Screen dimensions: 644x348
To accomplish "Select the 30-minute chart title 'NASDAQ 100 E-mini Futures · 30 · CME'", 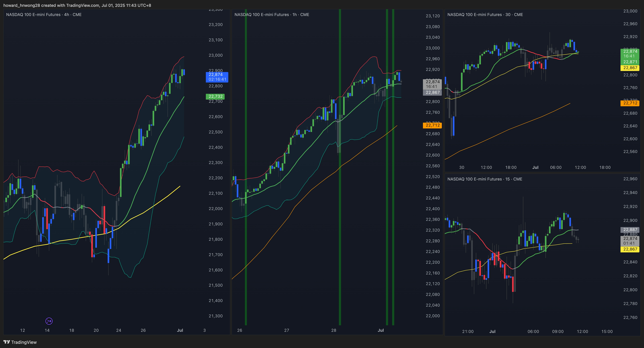I will (485, 14).
